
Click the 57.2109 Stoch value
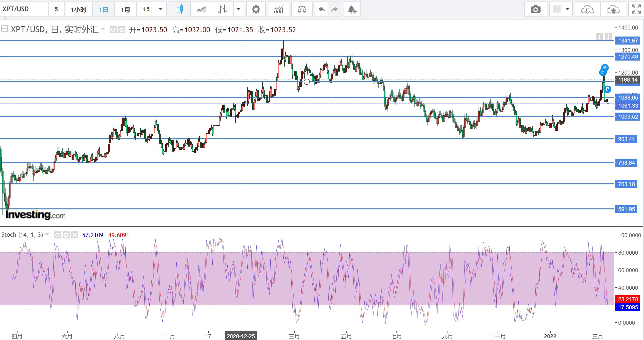[93, 235]
